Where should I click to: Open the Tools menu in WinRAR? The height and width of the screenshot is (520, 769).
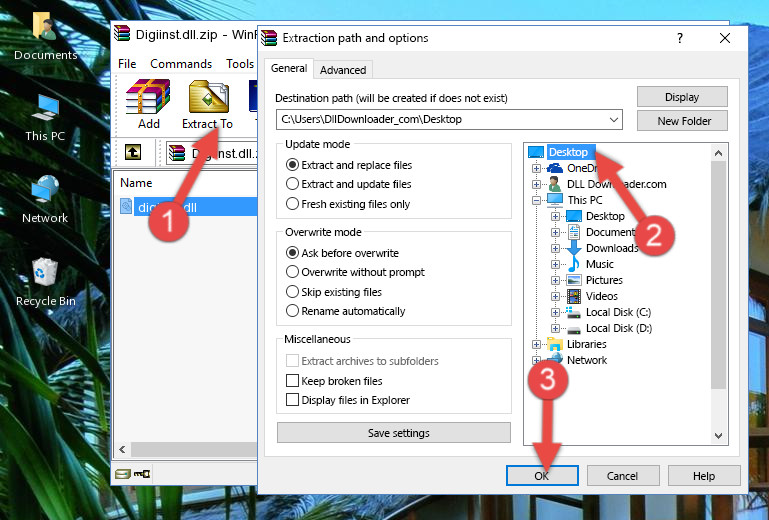coord(240,64)
